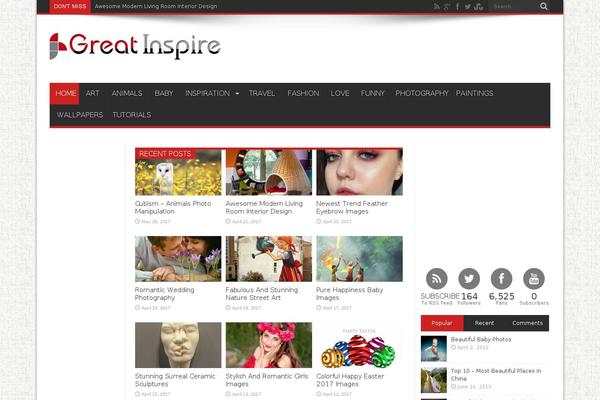Click the Great Inspire site logo
The height and width of the screenshot is (400, 600).
[x=135, y=46]
